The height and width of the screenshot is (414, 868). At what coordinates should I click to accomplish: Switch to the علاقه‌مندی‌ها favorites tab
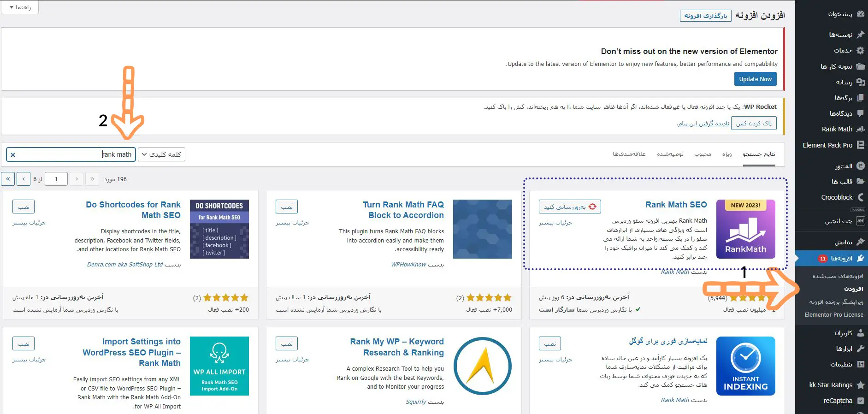click(x=629, y=154)
